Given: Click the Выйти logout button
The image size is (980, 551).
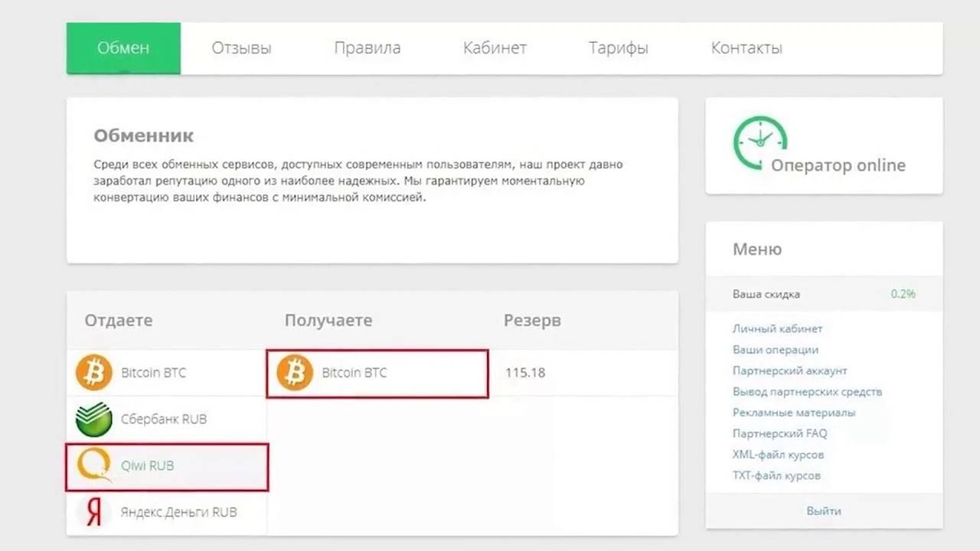Looking at the screenshot, I should coord(824,511).
